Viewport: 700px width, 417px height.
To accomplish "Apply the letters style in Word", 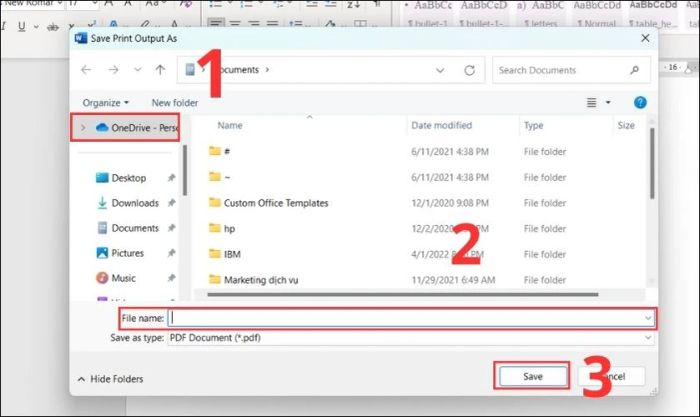I will click(540, 14).
